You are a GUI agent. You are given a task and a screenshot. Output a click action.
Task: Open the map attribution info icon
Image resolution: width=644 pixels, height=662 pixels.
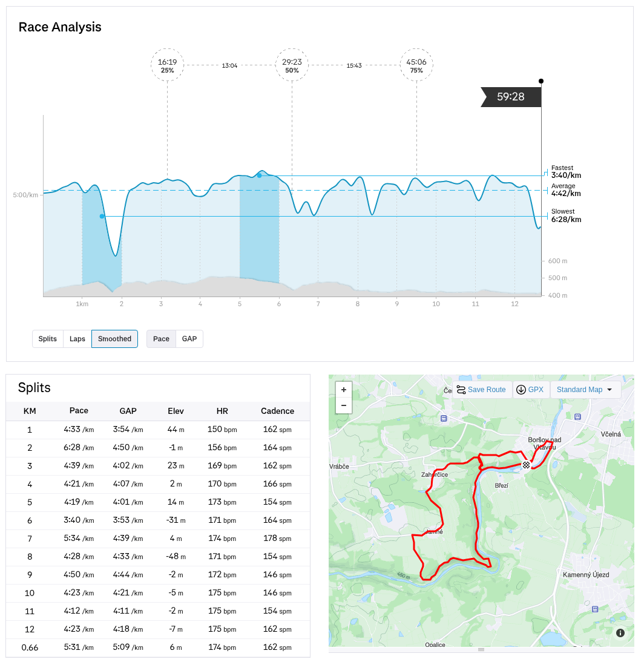tap(620, 633)
